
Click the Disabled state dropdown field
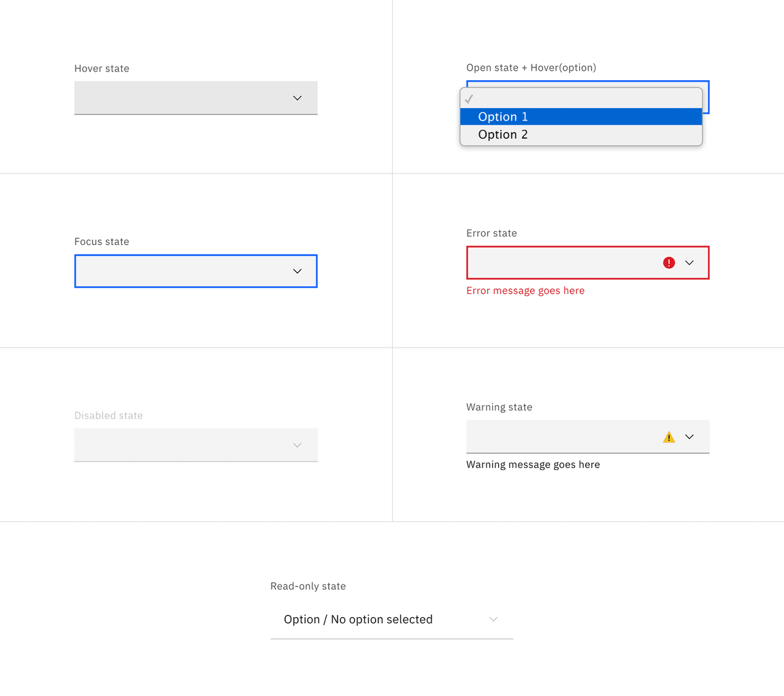click(x=196, y=445)
